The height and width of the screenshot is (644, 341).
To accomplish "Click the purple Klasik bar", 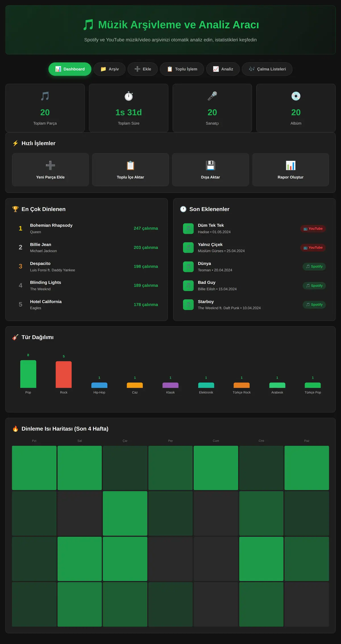I will [170, 385].
